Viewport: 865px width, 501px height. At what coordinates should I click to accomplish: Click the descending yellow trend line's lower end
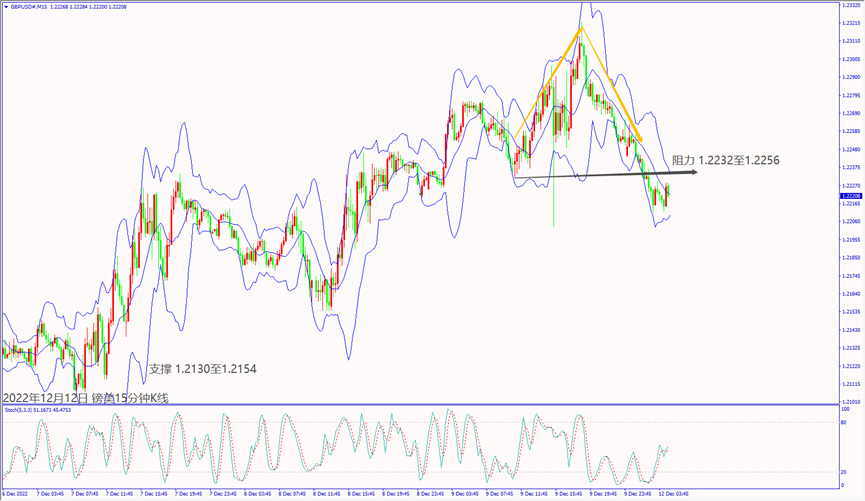pyautogui.click(x=640, y=139)
